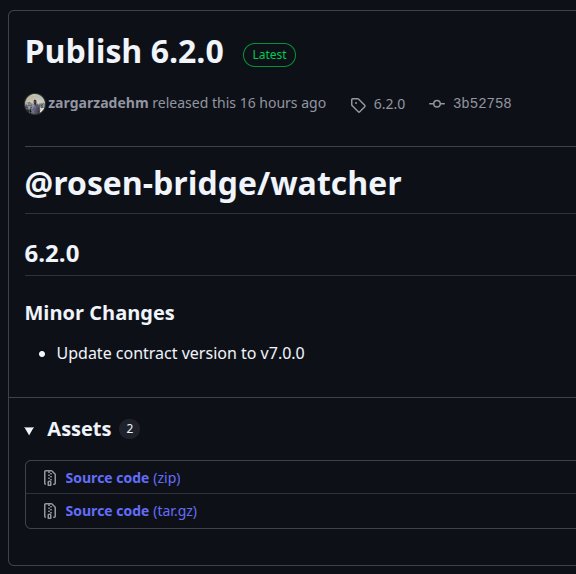Download Source code (zip)
This screenshot has width=576, height=574.
click(123, 478)
